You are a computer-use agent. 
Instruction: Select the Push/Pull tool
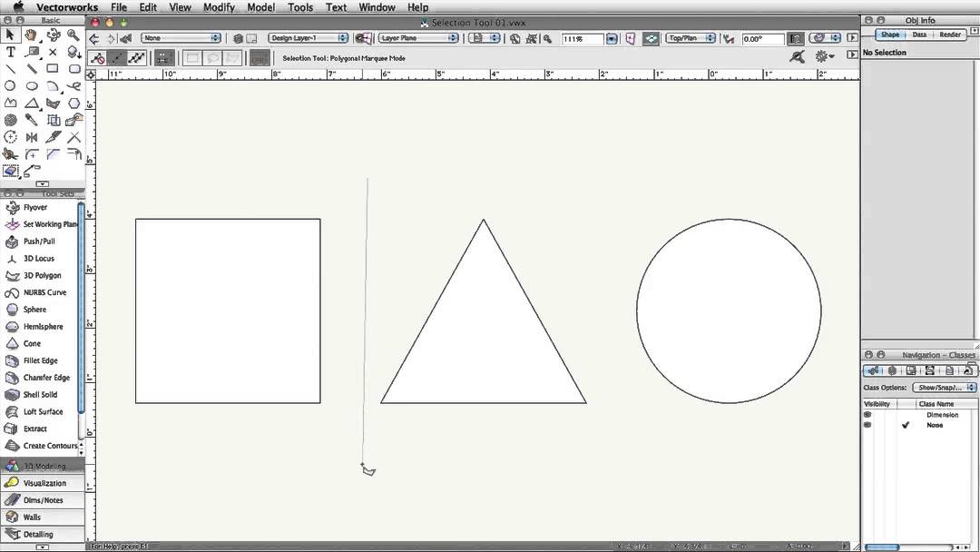40,241
